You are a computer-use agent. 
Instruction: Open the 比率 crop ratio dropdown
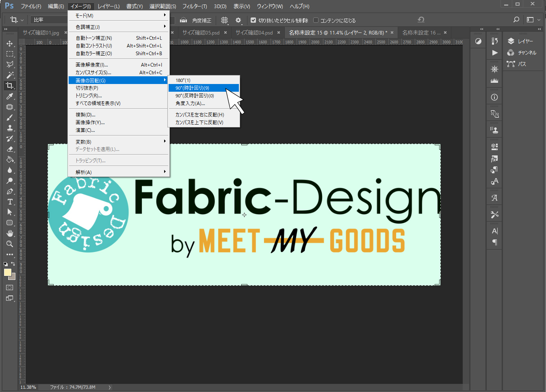click(49, 19)
